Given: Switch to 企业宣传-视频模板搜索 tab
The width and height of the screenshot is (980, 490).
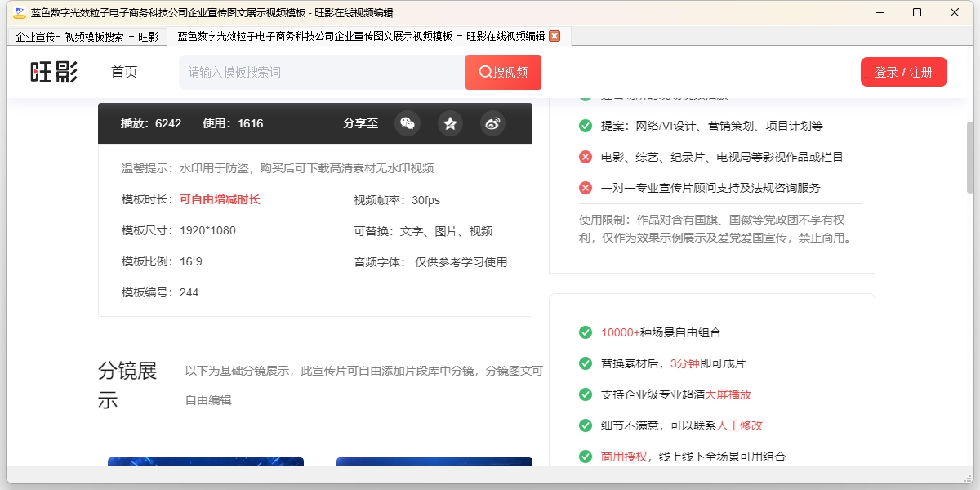Looking at the screenshot, I should tap(87, 37).
